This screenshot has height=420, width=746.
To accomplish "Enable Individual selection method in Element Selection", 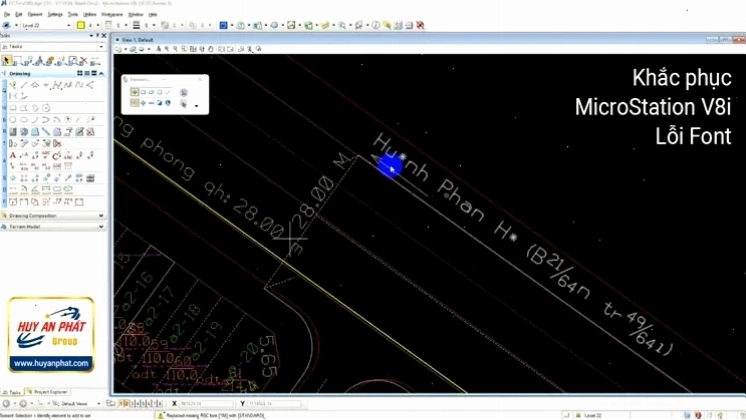I will [x=135, y=92].
